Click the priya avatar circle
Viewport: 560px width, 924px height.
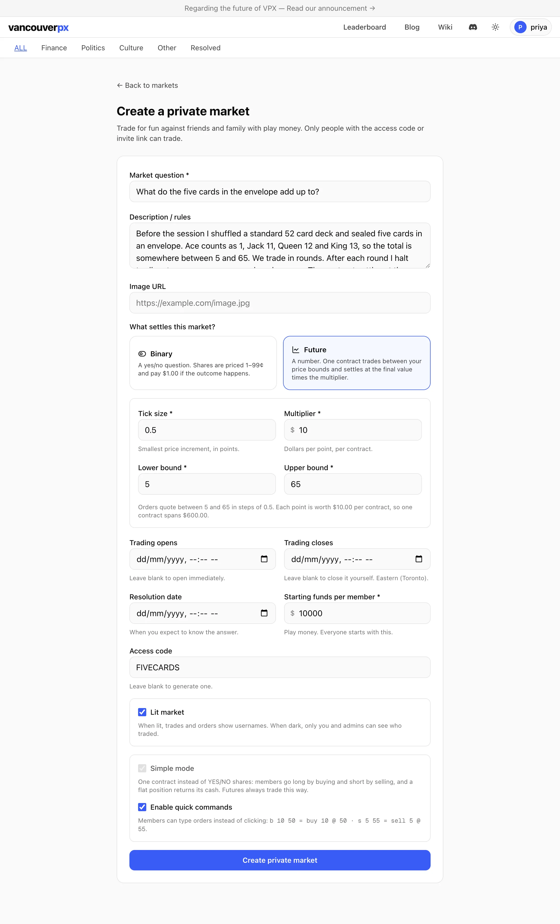pyautogui.click(x=520, y=27)
